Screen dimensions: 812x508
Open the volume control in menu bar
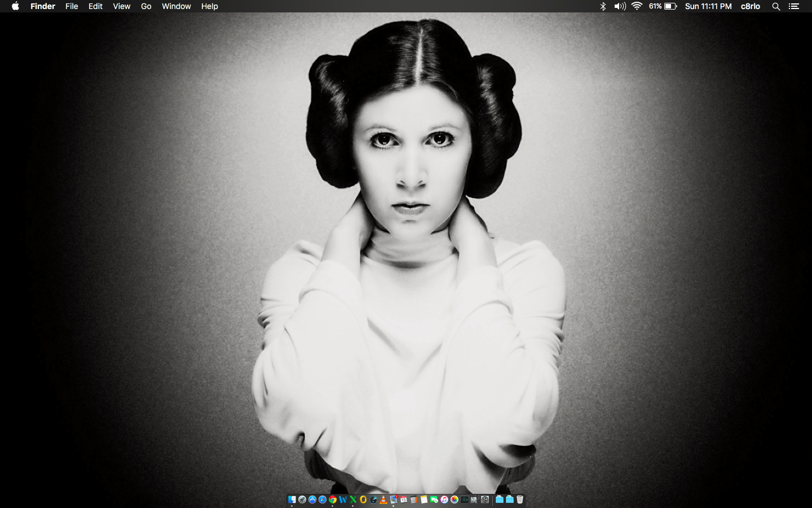click(620, 6)
